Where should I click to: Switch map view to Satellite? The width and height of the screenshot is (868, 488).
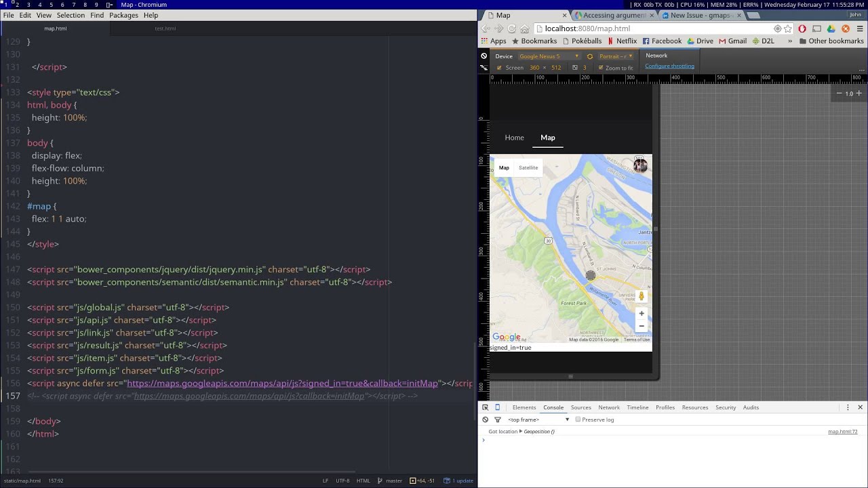tap(528, 168)
